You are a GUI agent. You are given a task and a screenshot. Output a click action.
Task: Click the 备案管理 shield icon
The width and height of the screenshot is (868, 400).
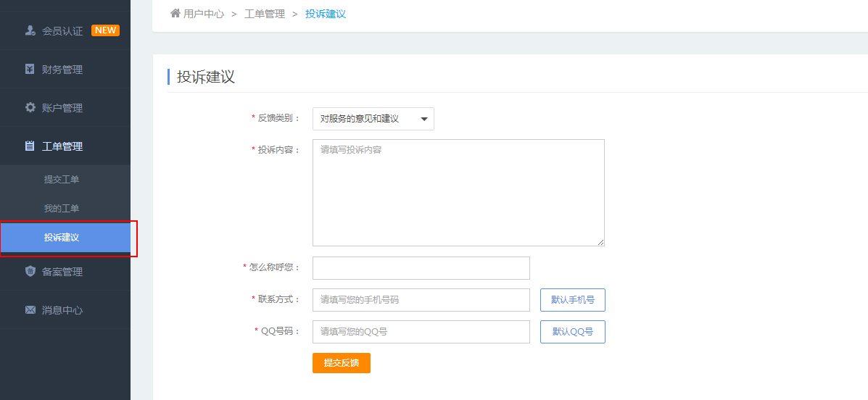pyautogui.click(x=30, y=272)
